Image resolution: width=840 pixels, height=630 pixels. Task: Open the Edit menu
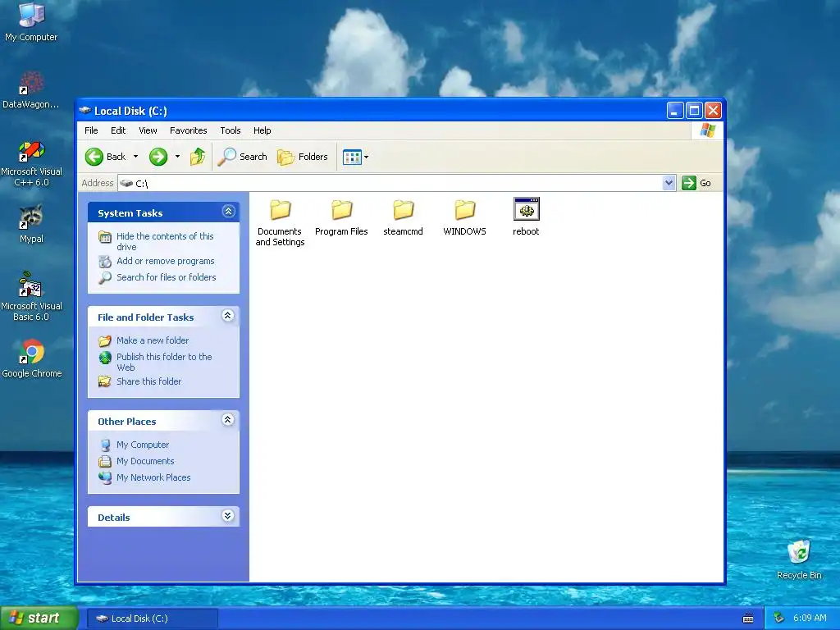pos(118,130)
